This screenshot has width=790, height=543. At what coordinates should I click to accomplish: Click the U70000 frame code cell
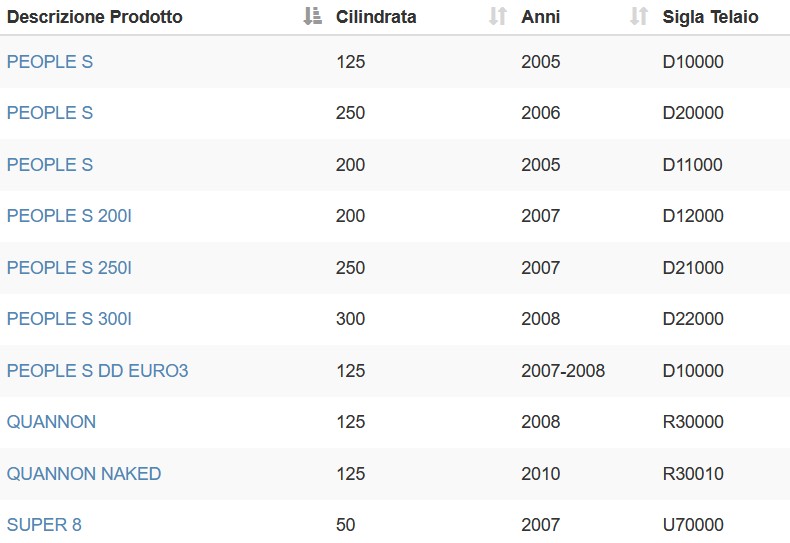click(x=693, y=524)
